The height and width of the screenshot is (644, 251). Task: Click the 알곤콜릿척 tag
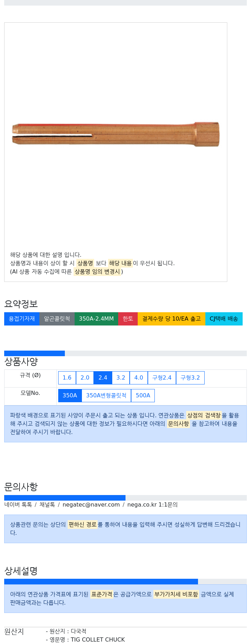point(57,319)
